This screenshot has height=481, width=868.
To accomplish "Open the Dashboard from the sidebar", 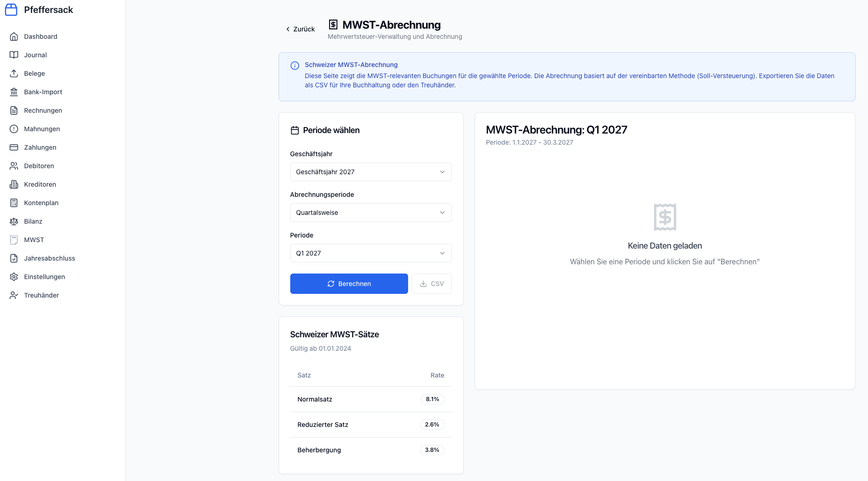I will click(x=40, y=37).
